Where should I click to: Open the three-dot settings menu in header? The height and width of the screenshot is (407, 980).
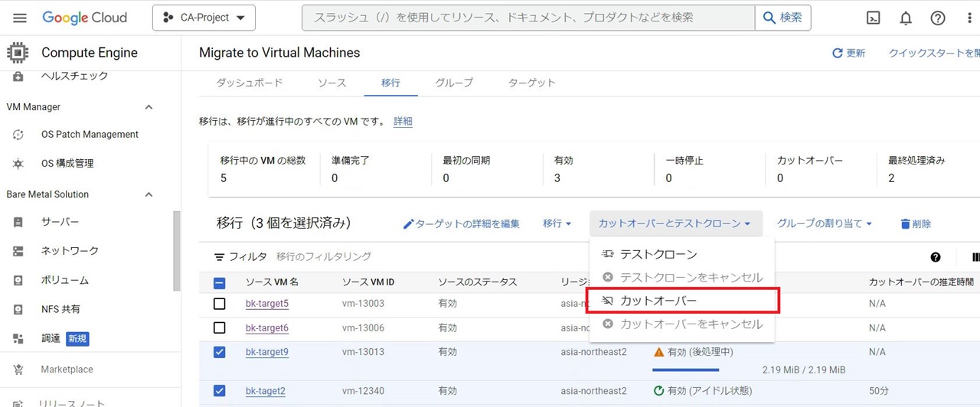click(x=969, y=18)
